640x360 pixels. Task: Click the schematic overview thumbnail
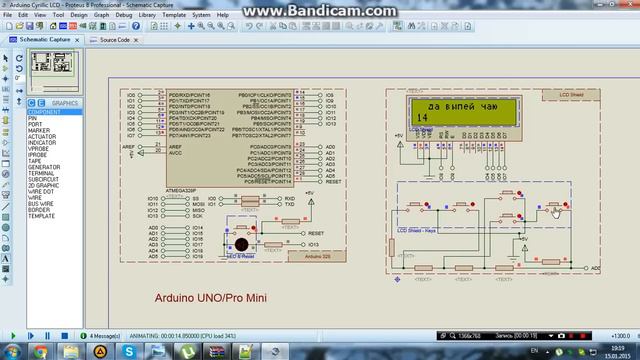pos(55,72)
